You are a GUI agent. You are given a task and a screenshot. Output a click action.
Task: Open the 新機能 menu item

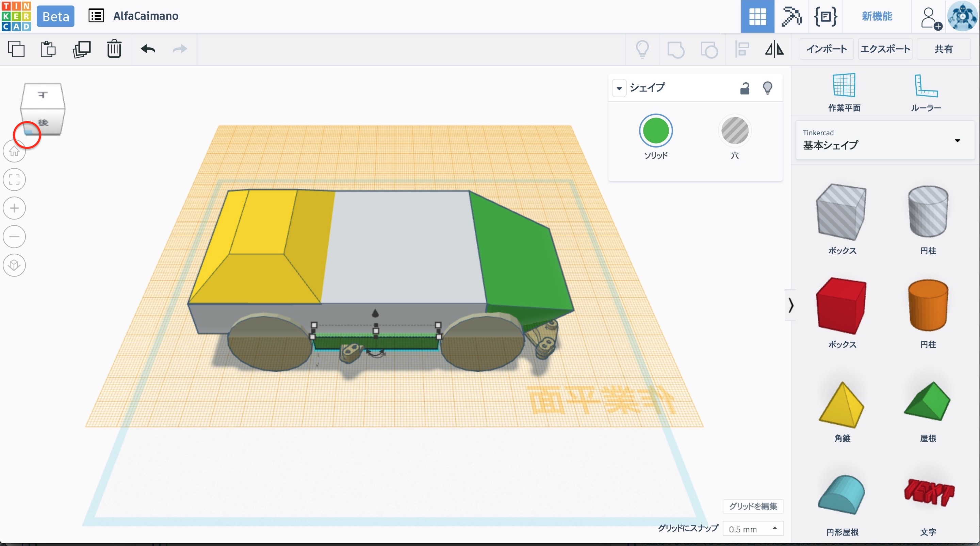tap(877, 16)
